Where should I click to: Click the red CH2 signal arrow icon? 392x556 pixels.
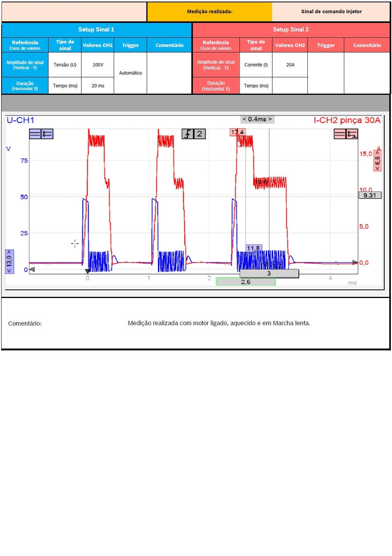click(352, 134)
